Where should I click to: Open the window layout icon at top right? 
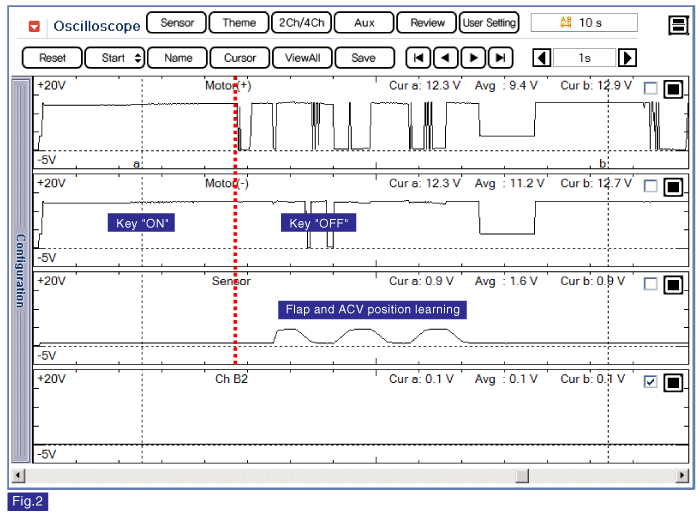(678, 25)
